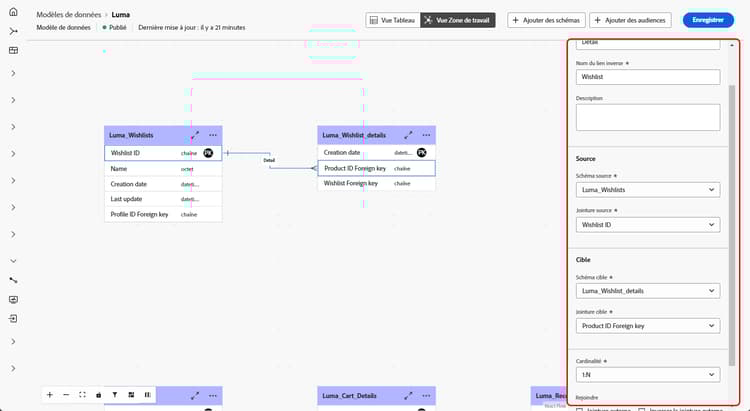Select the Name row in Luma_Wishlists
The width and height of the screenshot is (750, 411).
click(163, 168)
